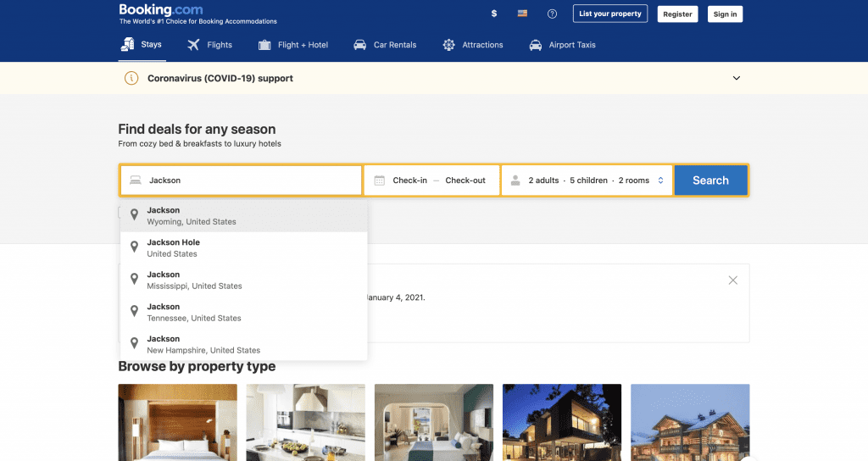The width and height of the screenshot is (868, 461).
Task: Click List your property button
Action: [610, 14]
